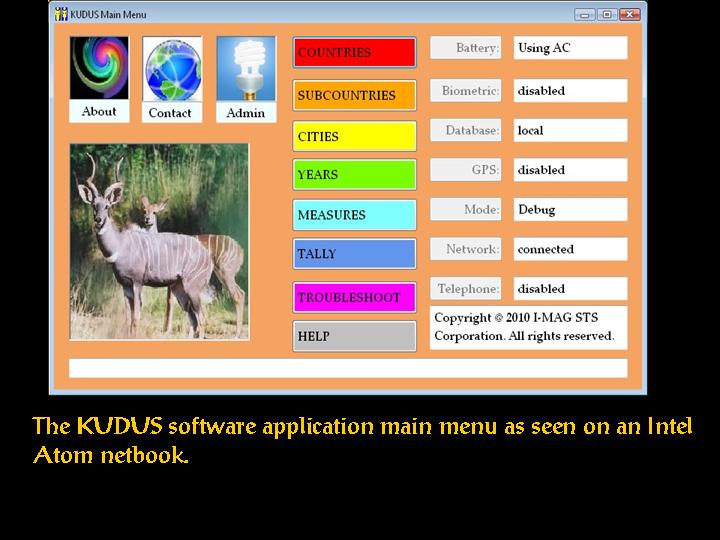Open the red COUNTRIES button
This screenshot has height=540, width=720.
(x=354, y=53)
